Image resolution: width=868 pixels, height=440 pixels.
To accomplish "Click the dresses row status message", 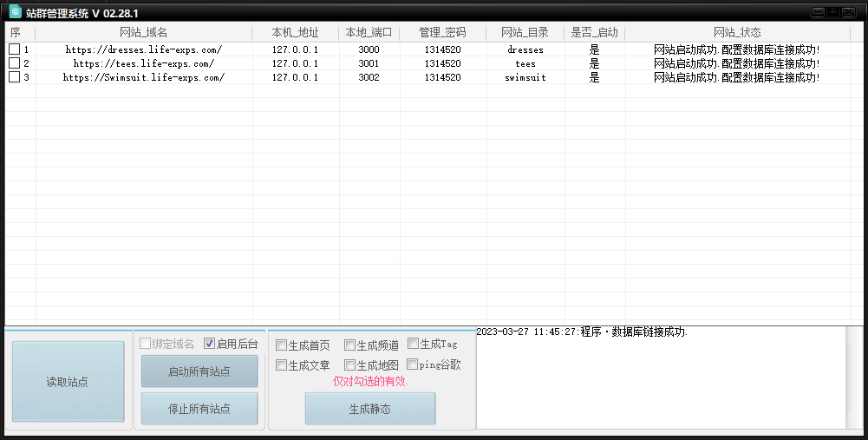I will coord(737,49).
